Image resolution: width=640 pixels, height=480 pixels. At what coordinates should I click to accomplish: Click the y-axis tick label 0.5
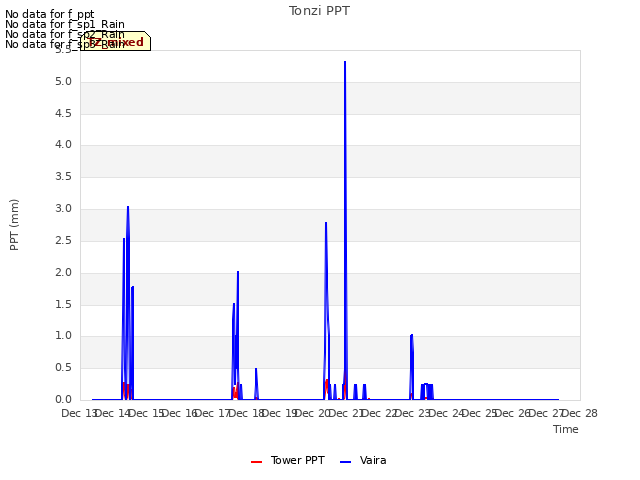tap(63, 368)
